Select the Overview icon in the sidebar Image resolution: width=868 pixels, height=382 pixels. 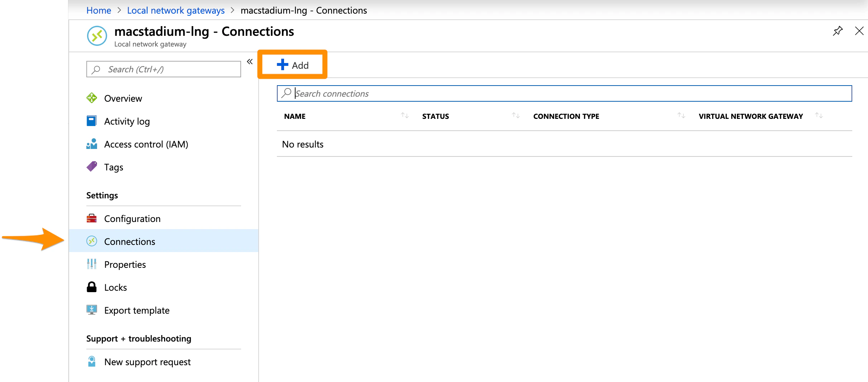click(x=92, y=98)
